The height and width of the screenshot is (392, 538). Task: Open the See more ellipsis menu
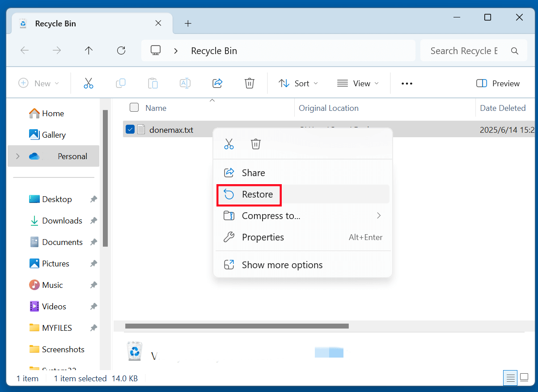click(407, 83)
